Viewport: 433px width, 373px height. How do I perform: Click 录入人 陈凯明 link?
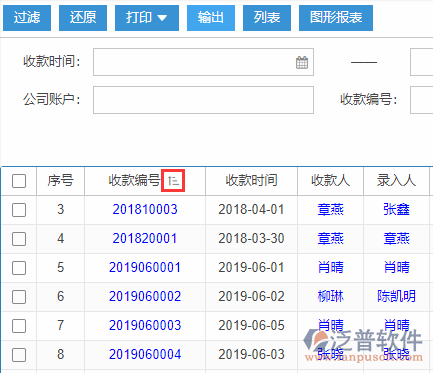tap(396, 296)
